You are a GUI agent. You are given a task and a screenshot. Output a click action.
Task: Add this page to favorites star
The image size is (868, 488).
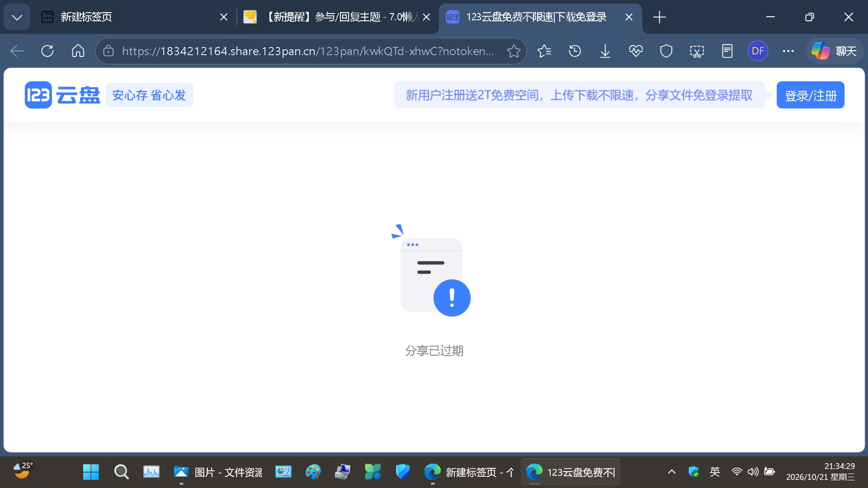coord(514,51)
